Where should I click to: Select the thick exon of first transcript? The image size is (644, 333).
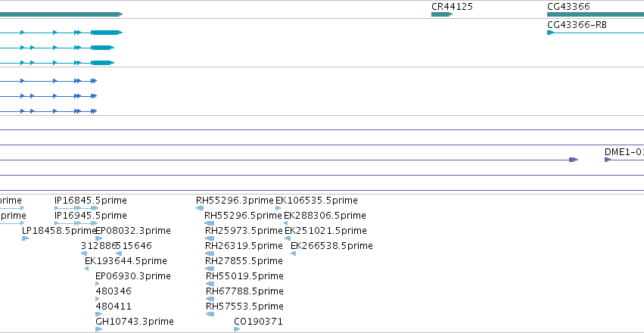pyautogui.click(x=107, y=33)
